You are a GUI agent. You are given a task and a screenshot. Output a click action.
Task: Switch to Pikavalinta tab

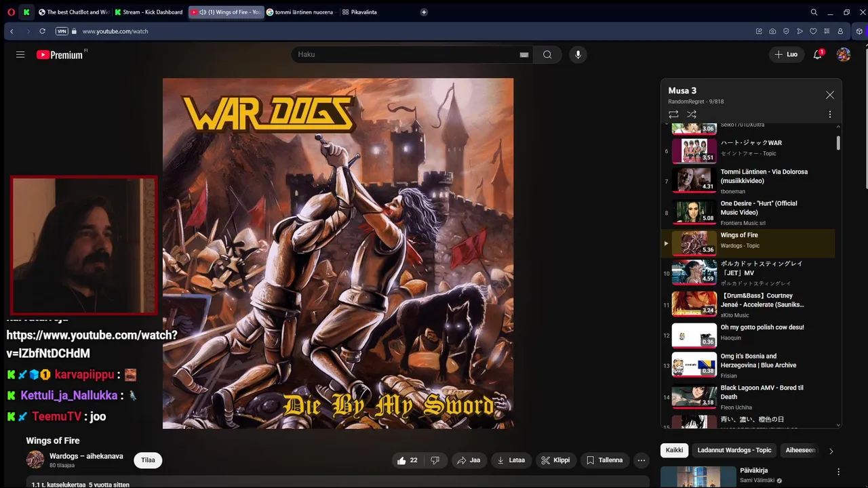(359, 12)
